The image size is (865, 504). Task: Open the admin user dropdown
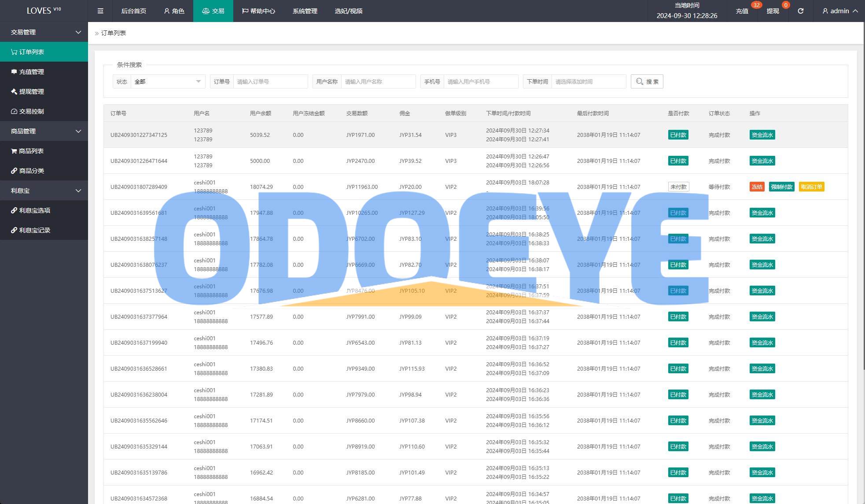(840, 11)
